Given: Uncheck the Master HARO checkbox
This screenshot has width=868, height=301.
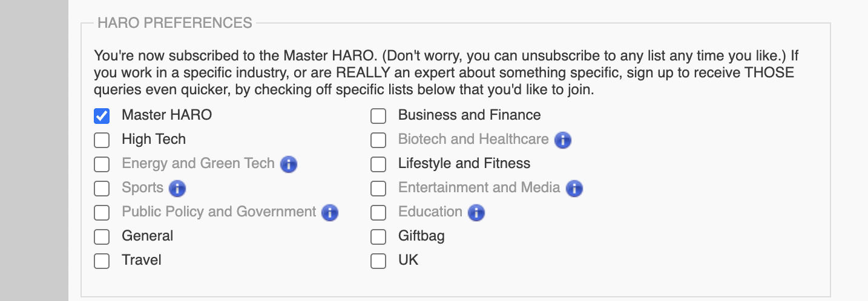Looking at the screenshot, I should (102, 116).
